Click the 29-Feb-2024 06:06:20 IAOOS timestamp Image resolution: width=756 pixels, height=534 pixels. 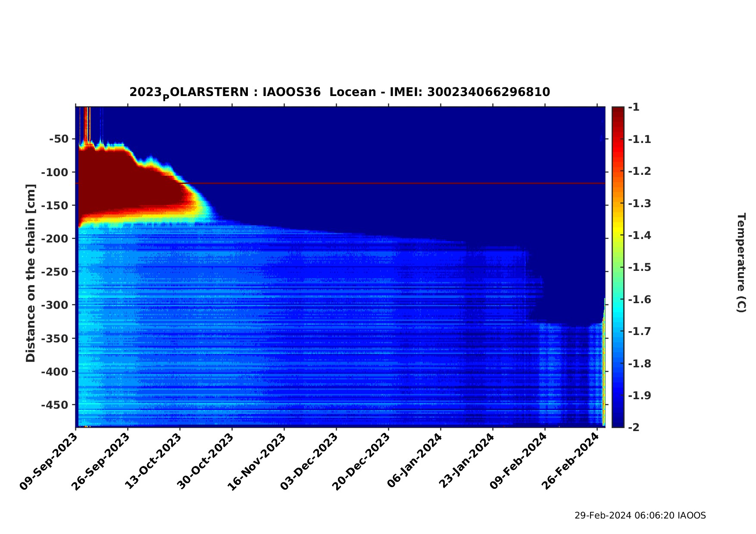tap(640, 515)
